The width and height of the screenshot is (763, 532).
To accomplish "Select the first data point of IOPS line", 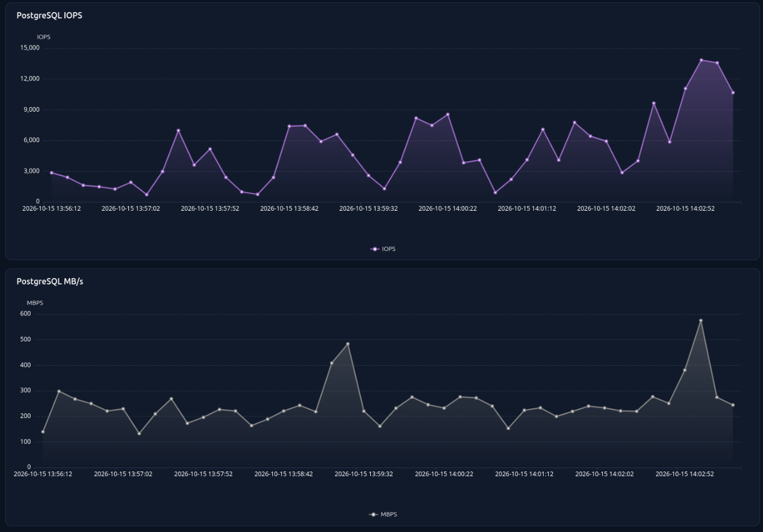I will pos(52,173).
